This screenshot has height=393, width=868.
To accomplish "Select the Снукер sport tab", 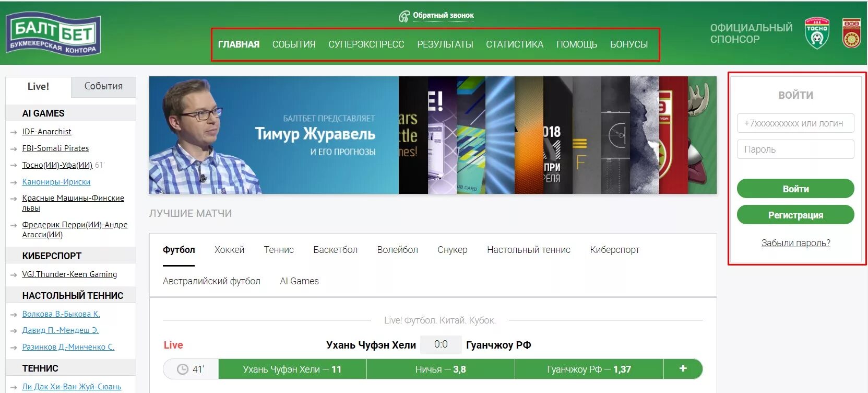I will (x=453, y=250).
